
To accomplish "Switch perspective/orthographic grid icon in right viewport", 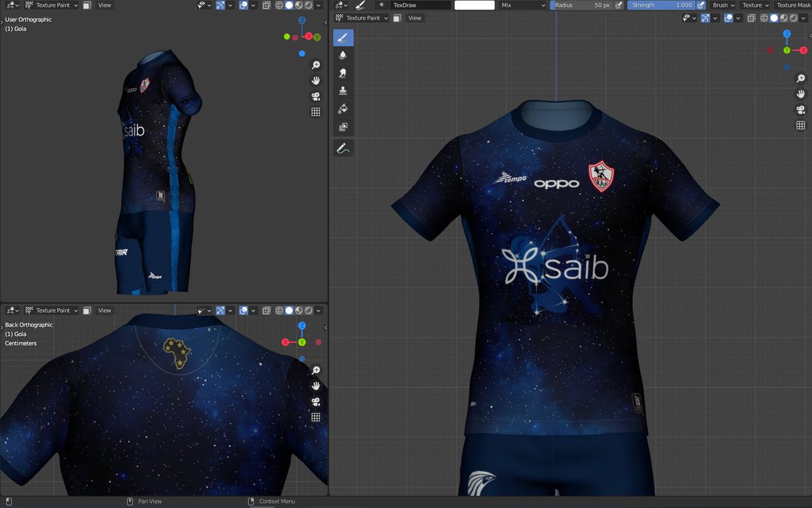I will 800,125.
